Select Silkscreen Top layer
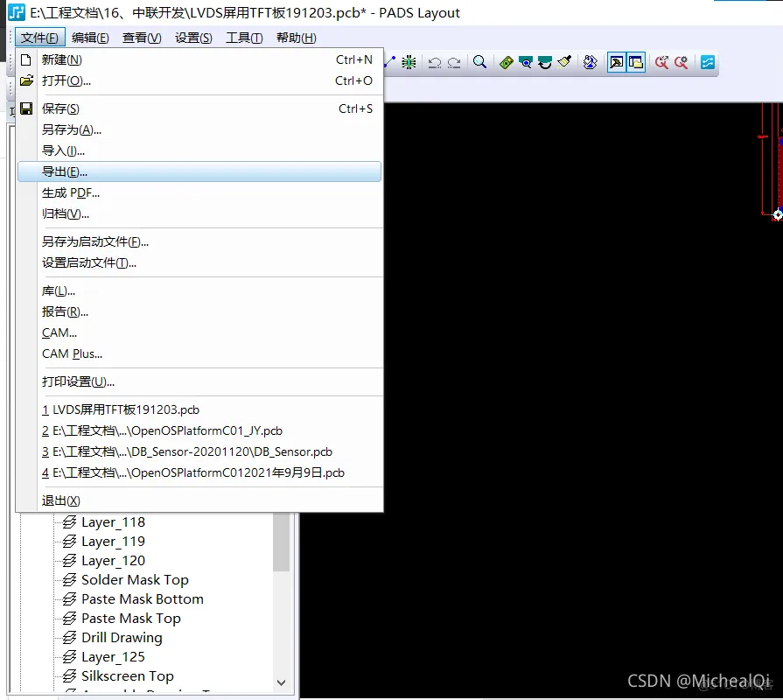Screen dimensions: 783x700 coord(128,676)
